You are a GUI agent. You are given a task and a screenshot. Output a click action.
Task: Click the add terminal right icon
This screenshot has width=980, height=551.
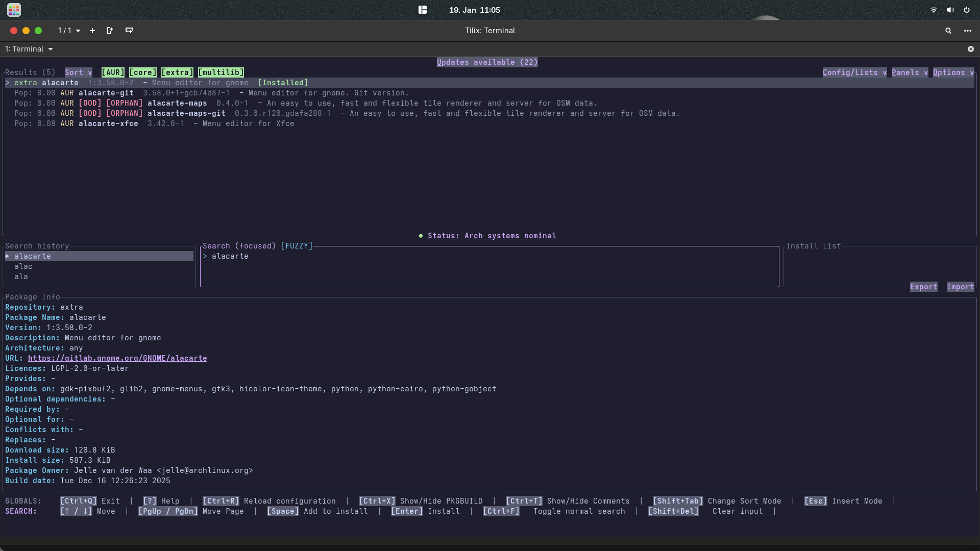click(x=110, y=31)
